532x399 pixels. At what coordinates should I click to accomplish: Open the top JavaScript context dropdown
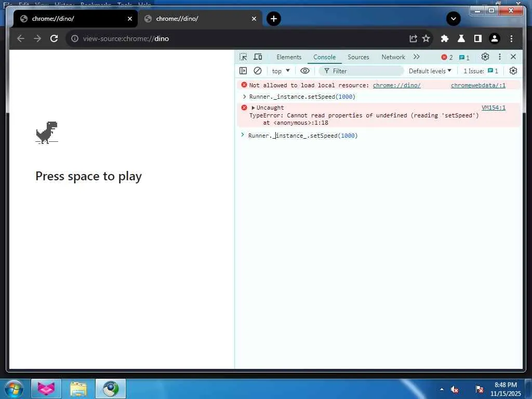(x=281, y=71)
